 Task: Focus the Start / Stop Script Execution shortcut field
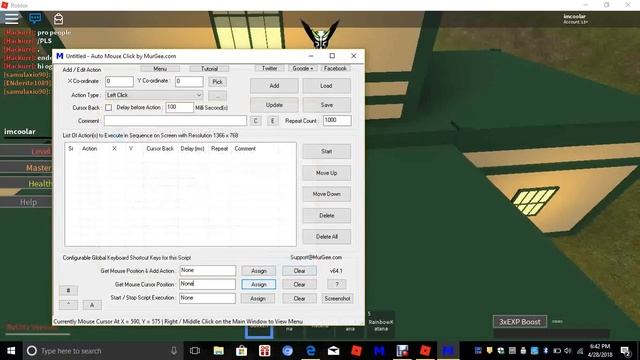pyautogui.click(x=207, y=298)
